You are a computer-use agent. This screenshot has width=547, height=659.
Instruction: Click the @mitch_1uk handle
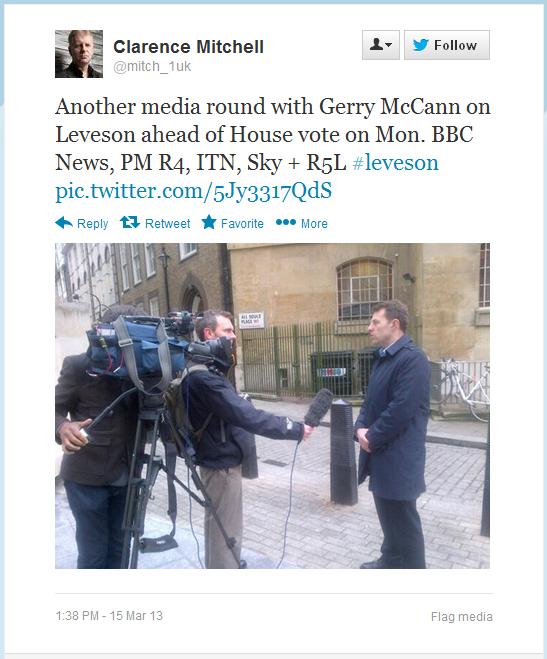coord(152,66)
